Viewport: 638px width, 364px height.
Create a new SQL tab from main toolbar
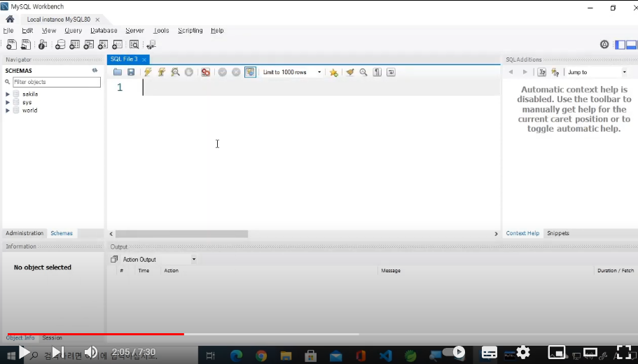click(11, 44)
